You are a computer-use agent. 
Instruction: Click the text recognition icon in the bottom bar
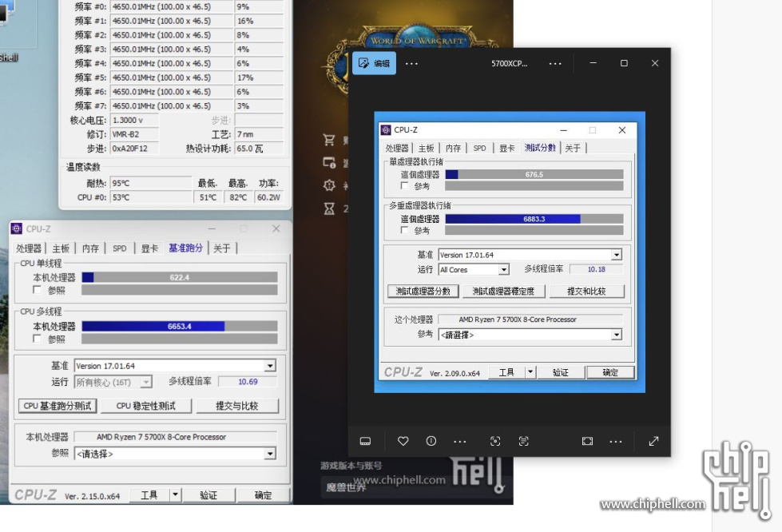point(523,441)
